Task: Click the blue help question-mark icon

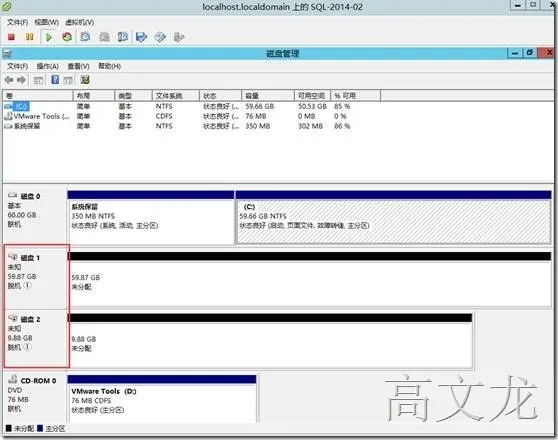Action: pyautogui.click(x=55, y=80)
